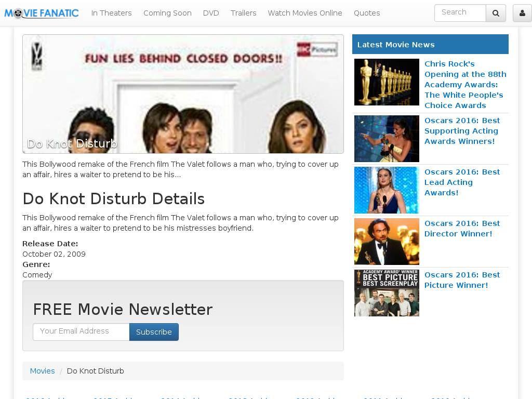The height and width of the screenshot is (399, 532).
Task: Select Watch Movies Online
Action: tap(304, 13)
